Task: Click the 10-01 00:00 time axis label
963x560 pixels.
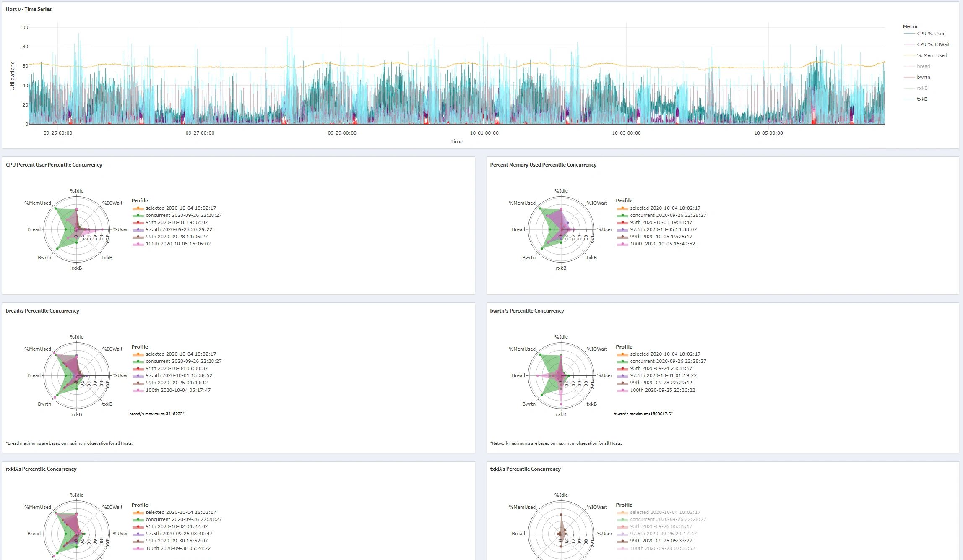Action: click(484, 133)
